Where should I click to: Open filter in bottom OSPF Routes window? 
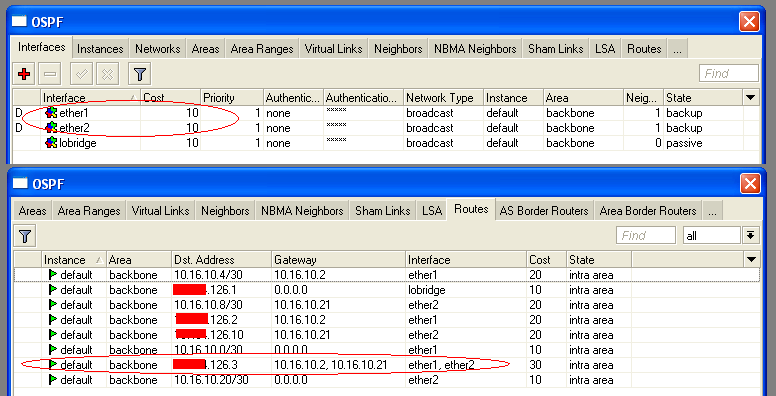tap(25, 236)
